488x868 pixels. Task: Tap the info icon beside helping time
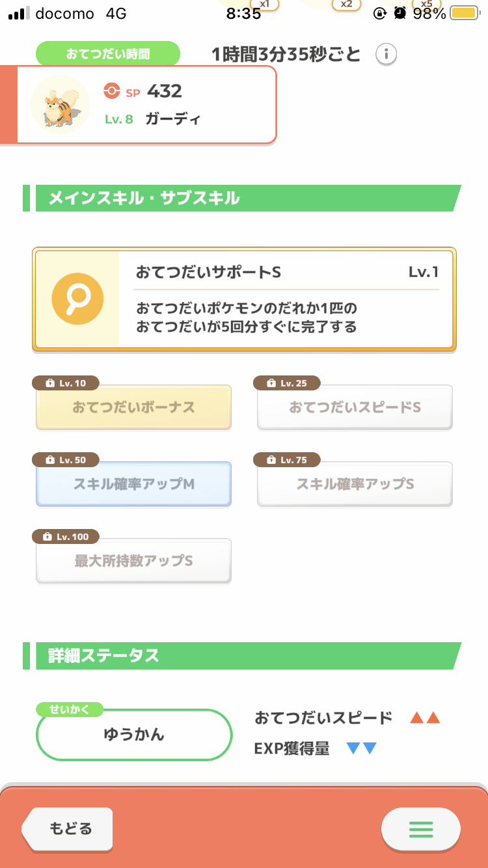386,54
